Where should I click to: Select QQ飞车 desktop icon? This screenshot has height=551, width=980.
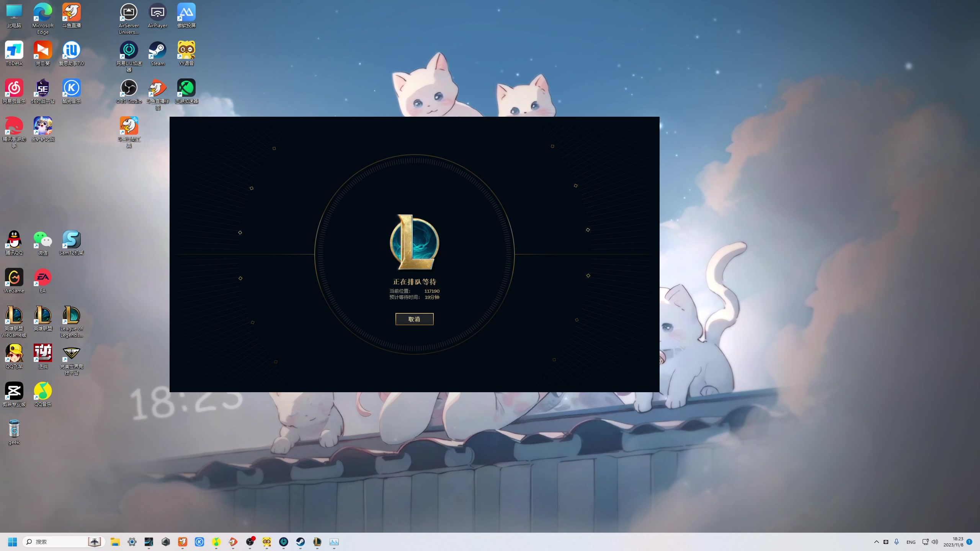tap(14, 357)
